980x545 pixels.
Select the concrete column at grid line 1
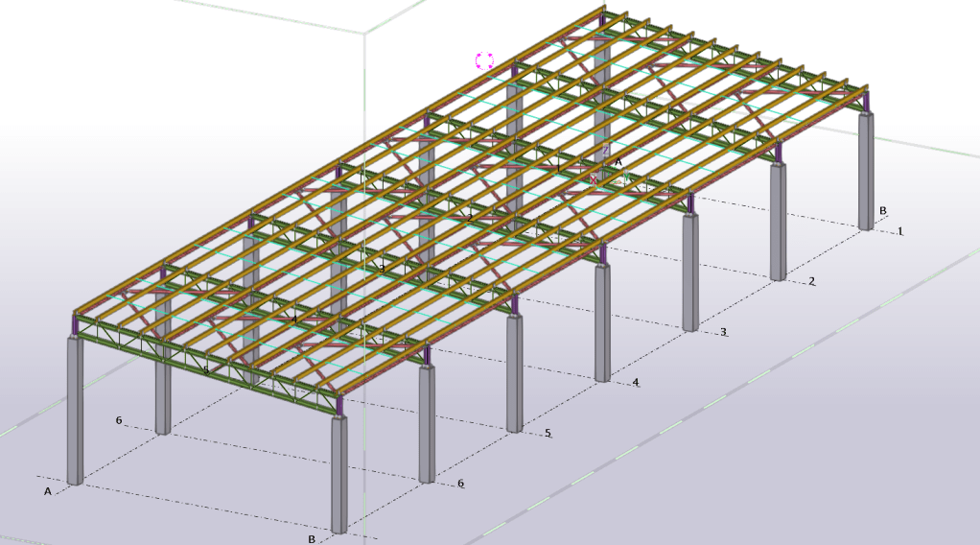(x=866, y=173)
